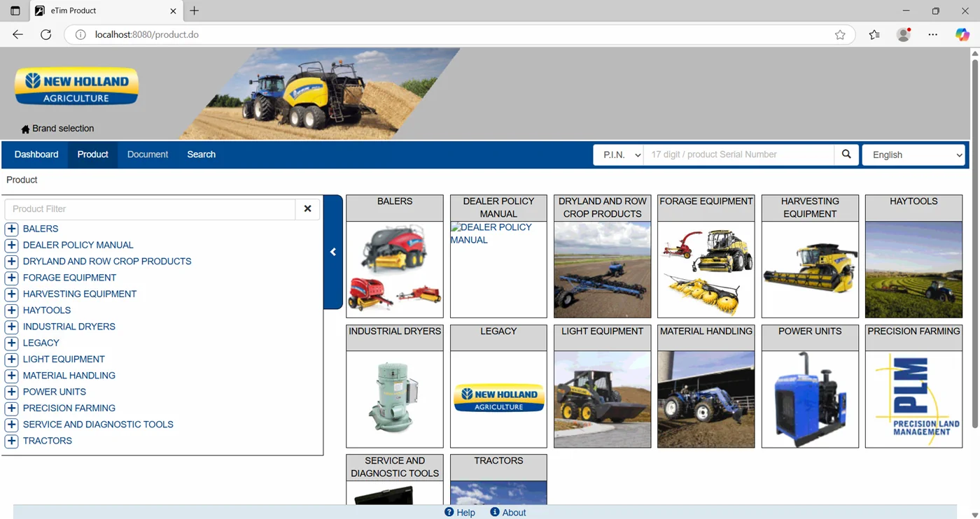The width and height of the screenshot is (980, 519).
Task: Refresh the page using the browser reload icon
Action: pos(45,34)
